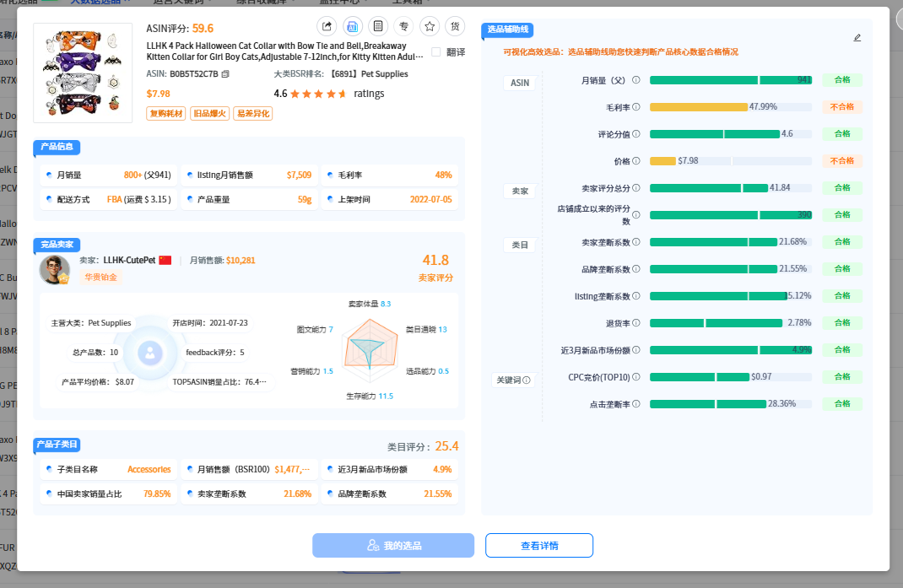This screenshot has width=903, height=588.
Task: Click info icon beside 退货率
Action: [x=635, y=323]
